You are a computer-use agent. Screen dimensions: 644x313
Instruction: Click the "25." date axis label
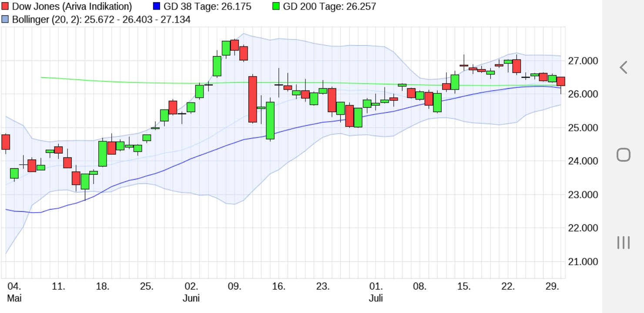(147, 286)
